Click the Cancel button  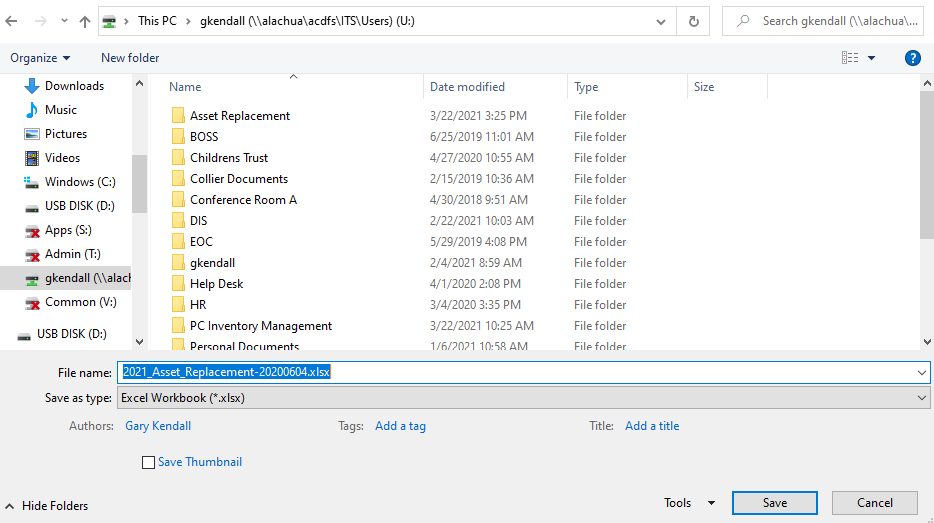[874, 503]
